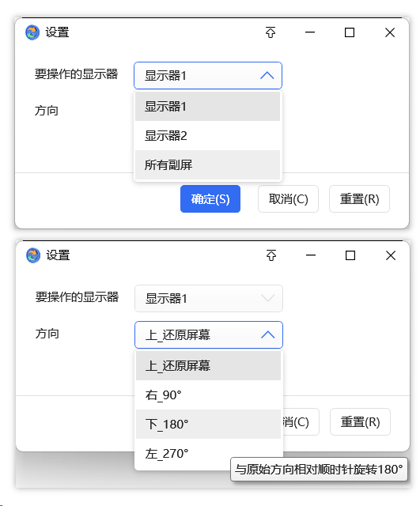Viewport: 420px width, 506px height.
Task: Collapse the 上_还原屏幕 direction dropdown
Action: (x=209, y=334)
